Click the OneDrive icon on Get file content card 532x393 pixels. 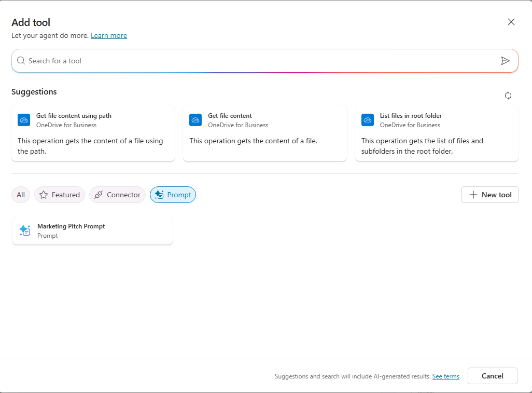tap(195, 120)
